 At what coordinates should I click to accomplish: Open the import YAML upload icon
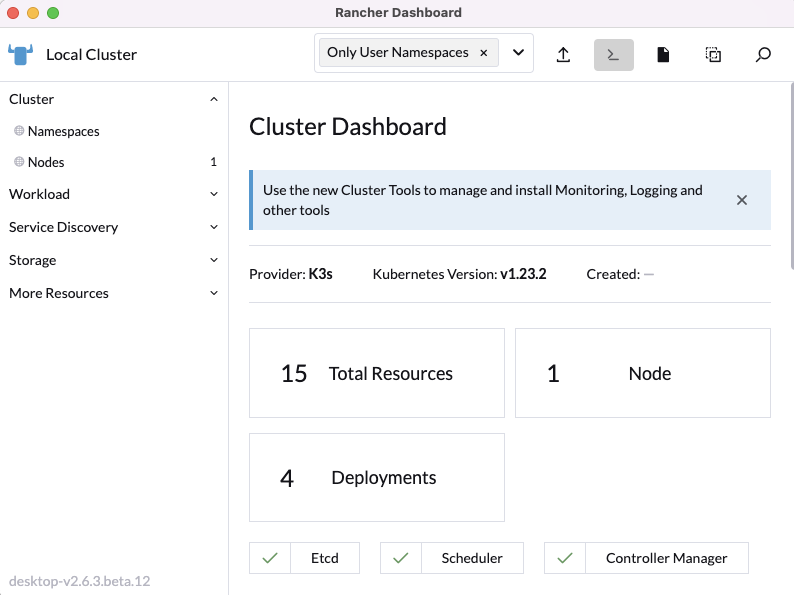pos(563,55)
